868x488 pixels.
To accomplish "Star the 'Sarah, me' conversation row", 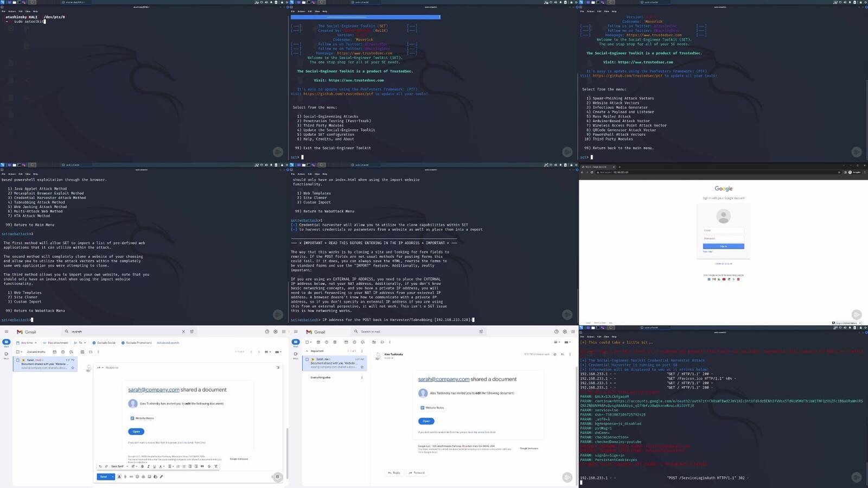I will (x=362, y=367).
